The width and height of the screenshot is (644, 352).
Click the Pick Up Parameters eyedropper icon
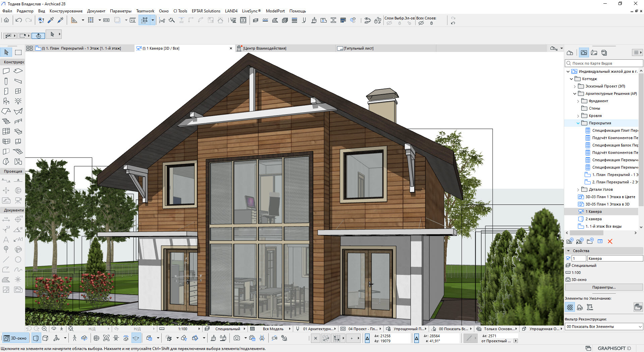click(51, 20)
